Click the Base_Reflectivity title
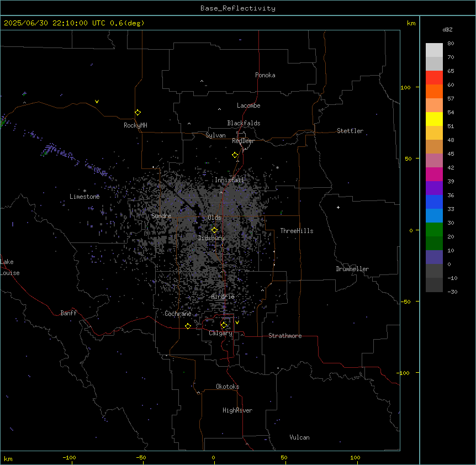Viewport: 476px width, 465px height. [x=238, y=8]
